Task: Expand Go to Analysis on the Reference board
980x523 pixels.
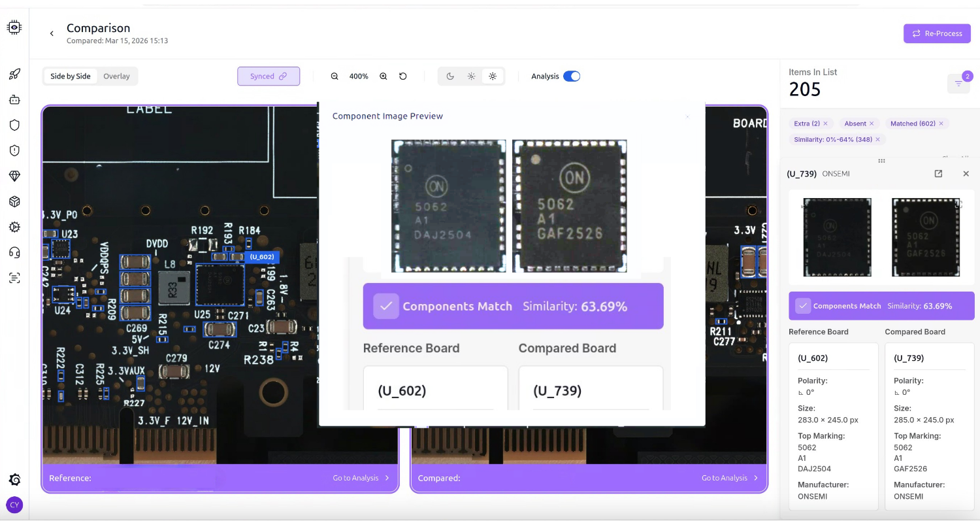Action: [x=361, y=478]
